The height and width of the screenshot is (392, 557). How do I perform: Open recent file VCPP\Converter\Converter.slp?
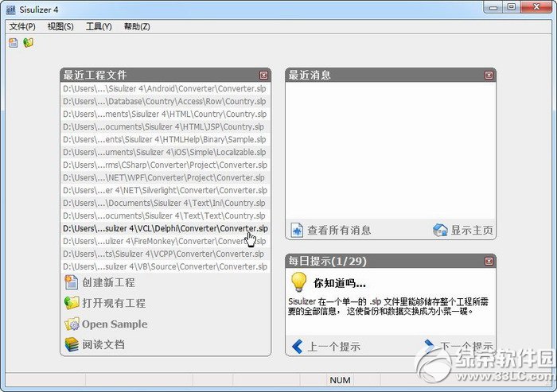(x=166, y=254)
